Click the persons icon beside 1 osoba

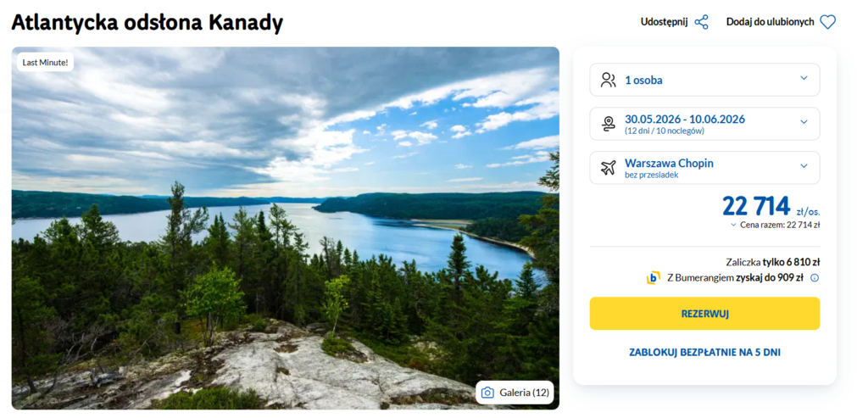coord(608,80)
